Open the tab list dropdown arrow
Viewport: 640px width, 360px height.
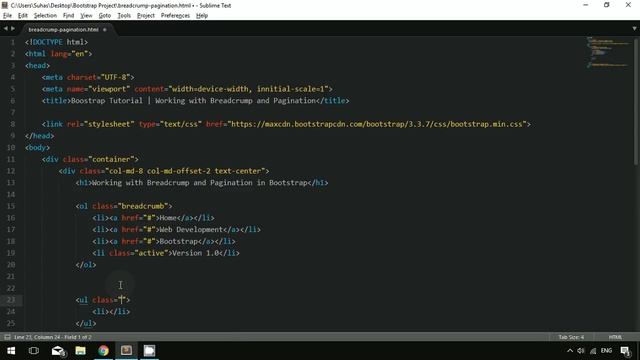click(634, 29)
